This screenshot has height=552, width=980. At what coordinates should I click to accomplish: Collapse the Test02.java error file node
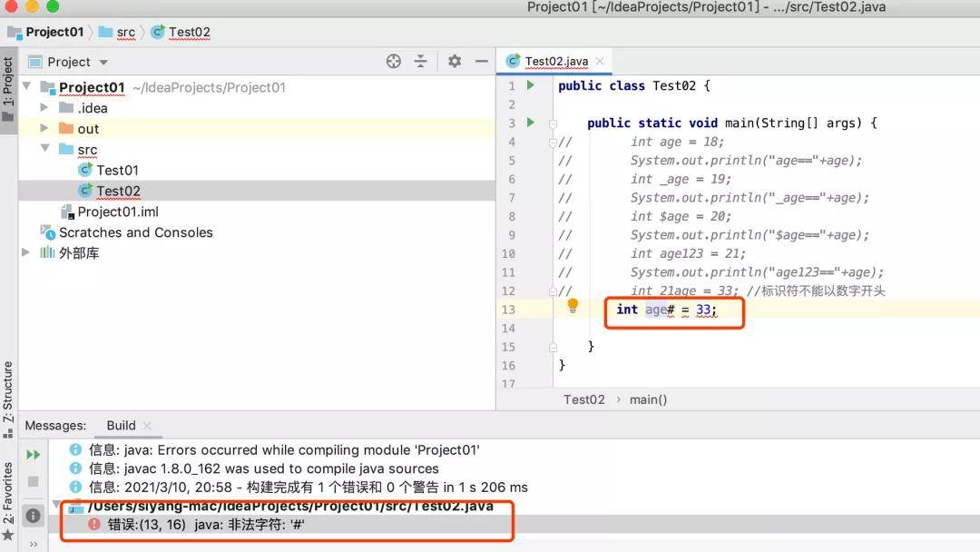pyautogui.click(x=56, y=504)
